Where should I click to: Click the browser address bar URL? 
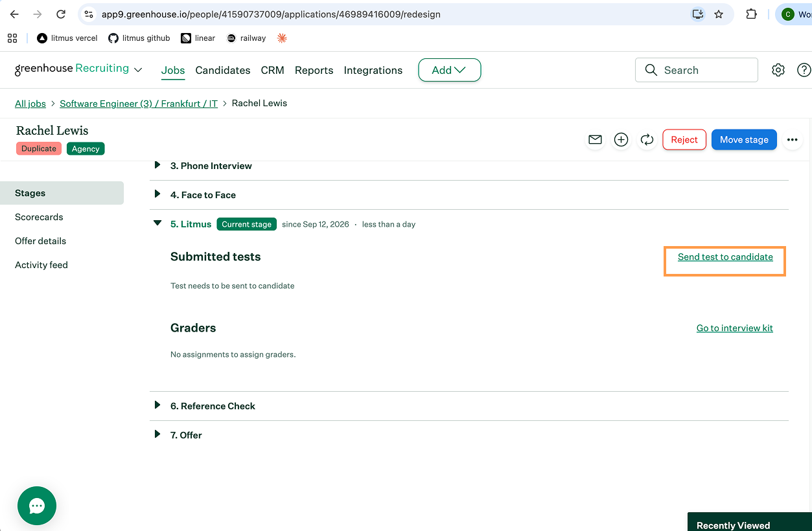271,14
